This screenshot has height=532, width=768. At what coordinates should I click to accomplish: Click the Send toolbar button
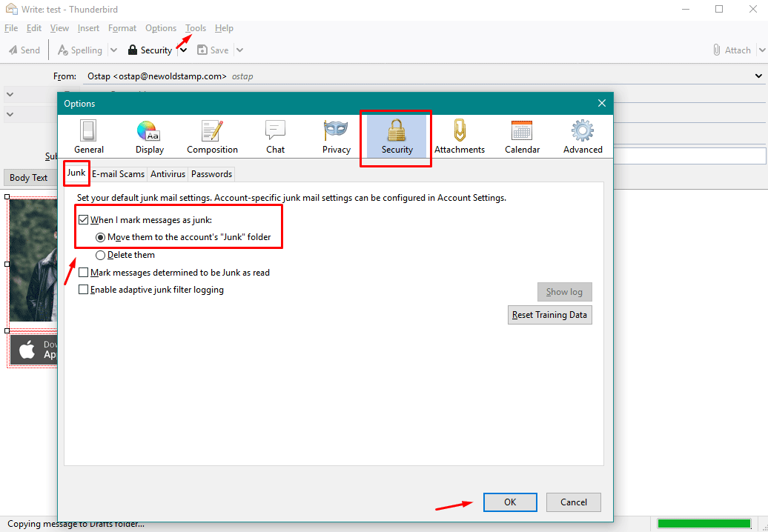click(24, 50)
